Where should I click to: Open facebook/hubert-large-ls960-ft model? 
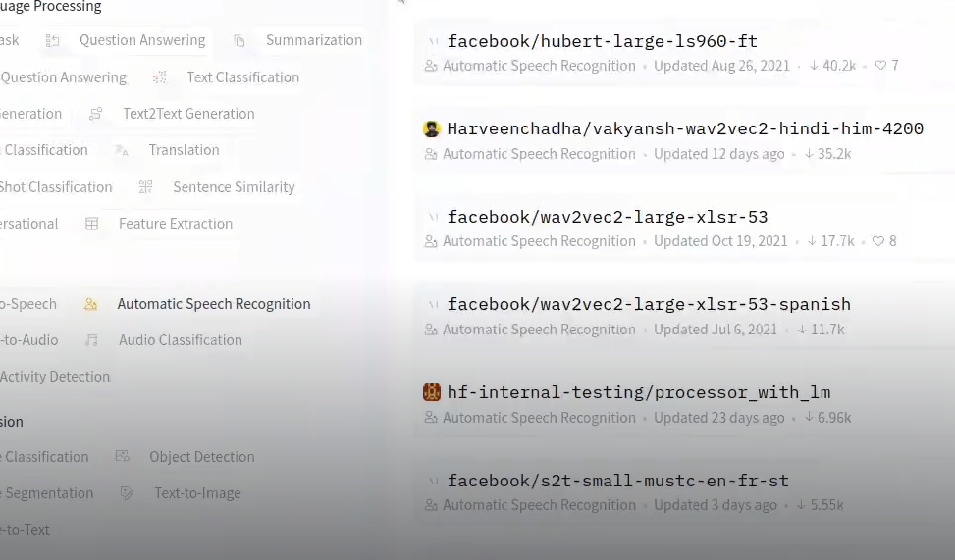coord(603,41)
